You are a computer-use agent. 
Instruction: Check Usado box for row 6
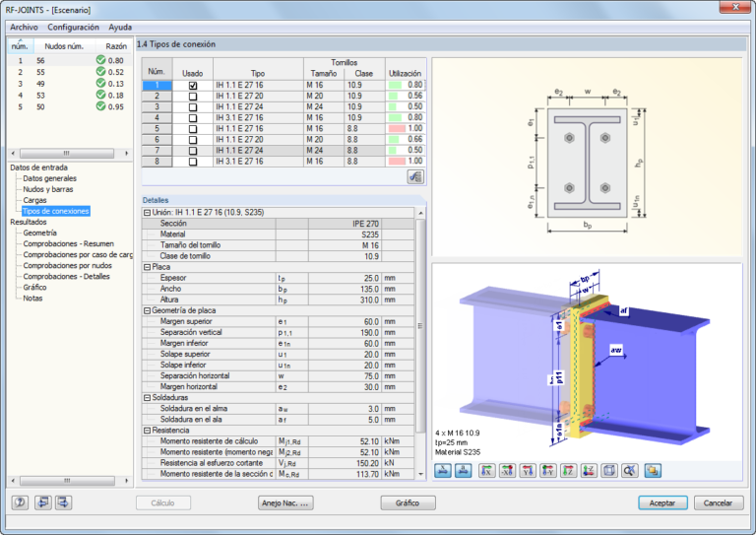[193, 140]
